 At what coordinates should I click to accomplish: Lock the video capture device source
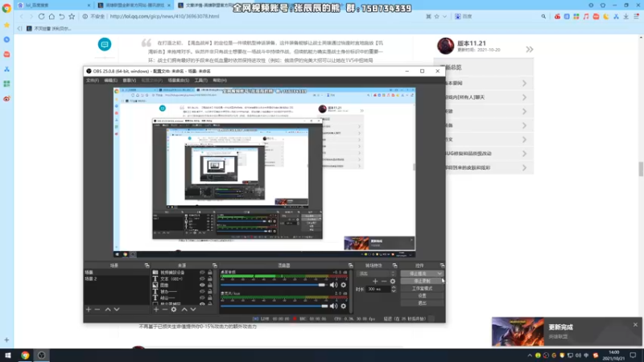click(x=210, y=272)
